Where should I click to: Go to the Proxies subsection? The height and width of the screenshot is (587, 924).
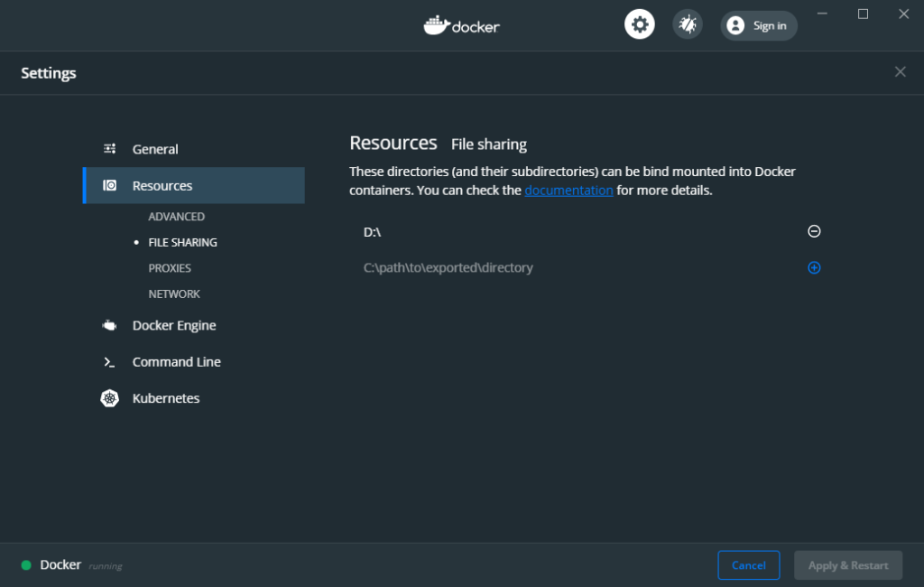click(x=170, y=268)
